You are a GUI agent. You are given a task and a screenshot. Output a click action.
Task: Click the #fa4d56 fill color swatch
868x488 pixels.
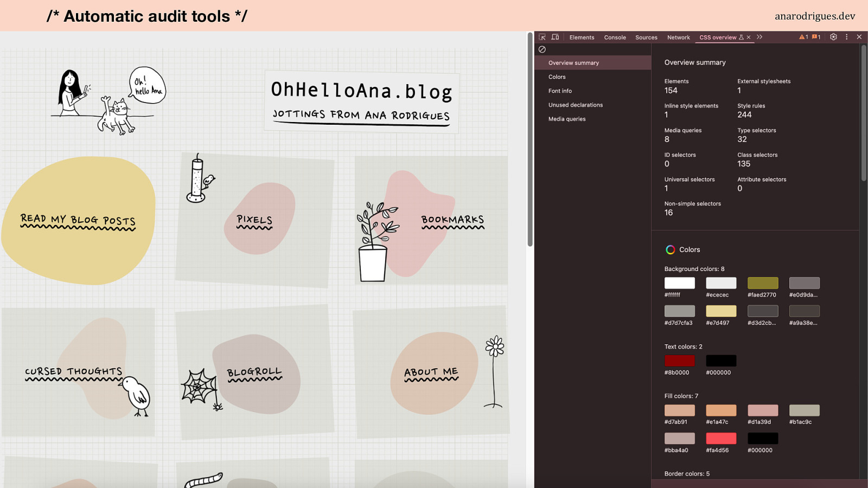click(721, 438)
